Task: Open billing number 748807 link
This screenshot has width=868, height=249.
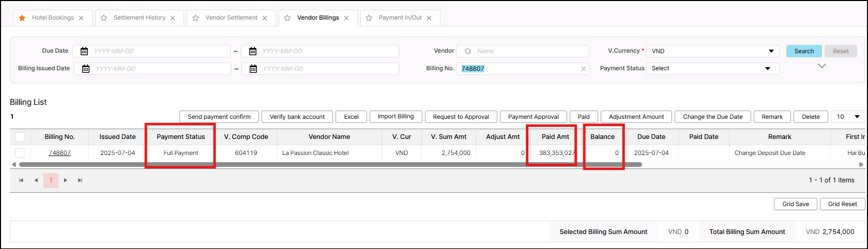Action: tap(59, 153)
